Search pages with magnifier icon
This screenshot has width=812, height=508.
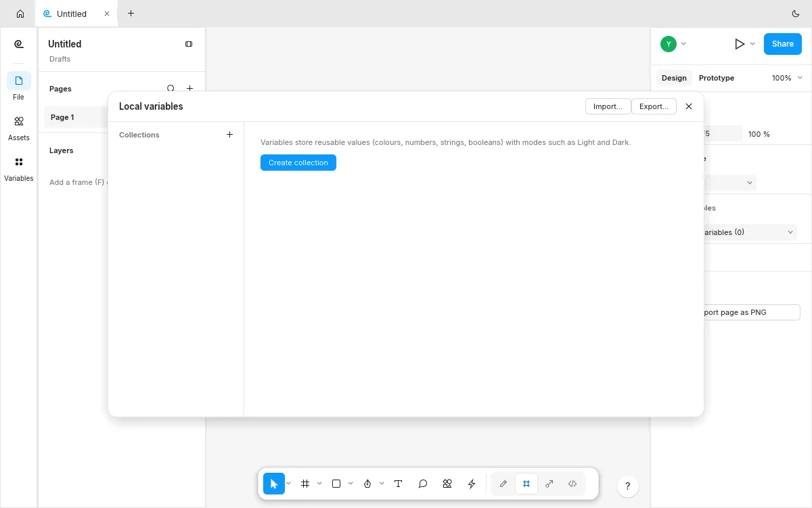(171, 89)
